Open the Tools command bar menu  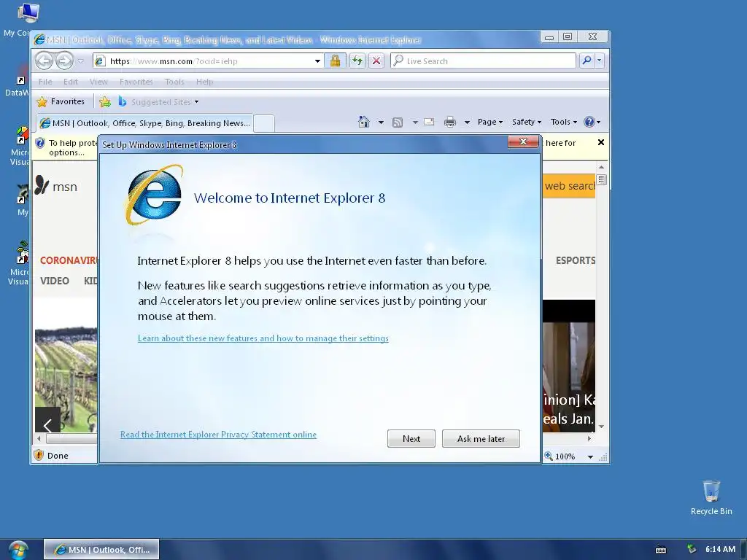[x=564, y=122]
